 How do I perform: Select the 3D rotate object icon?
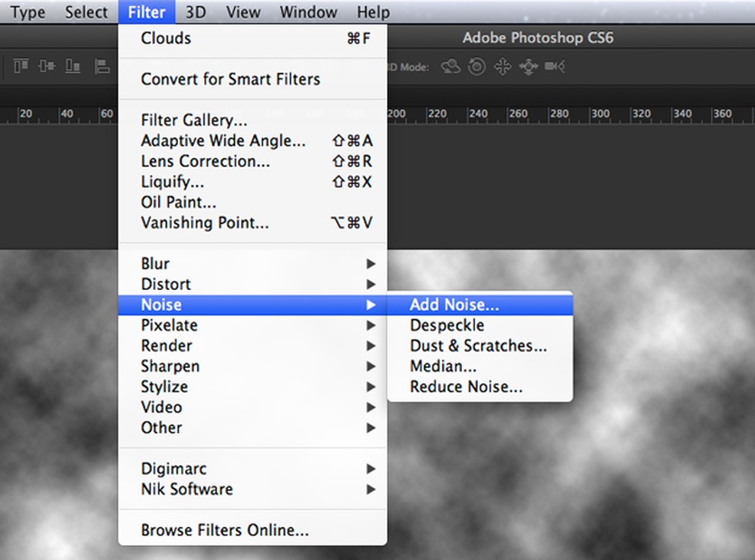(450, 67)
